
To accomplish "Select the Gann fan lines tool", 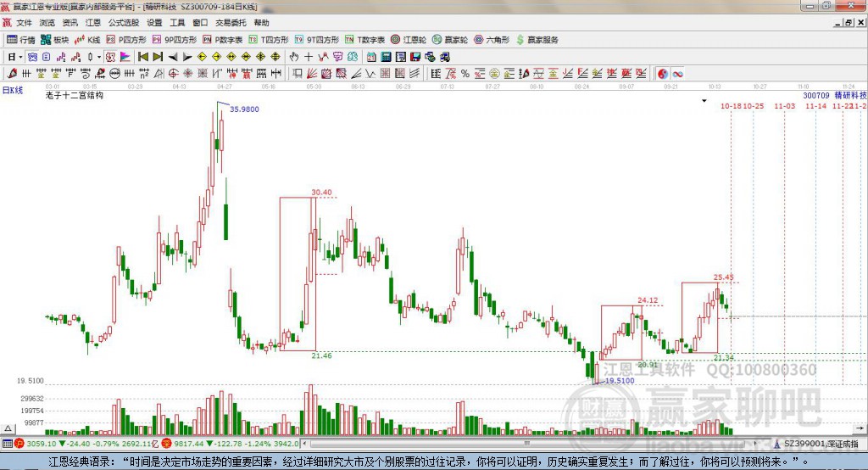I will (312, 74).
